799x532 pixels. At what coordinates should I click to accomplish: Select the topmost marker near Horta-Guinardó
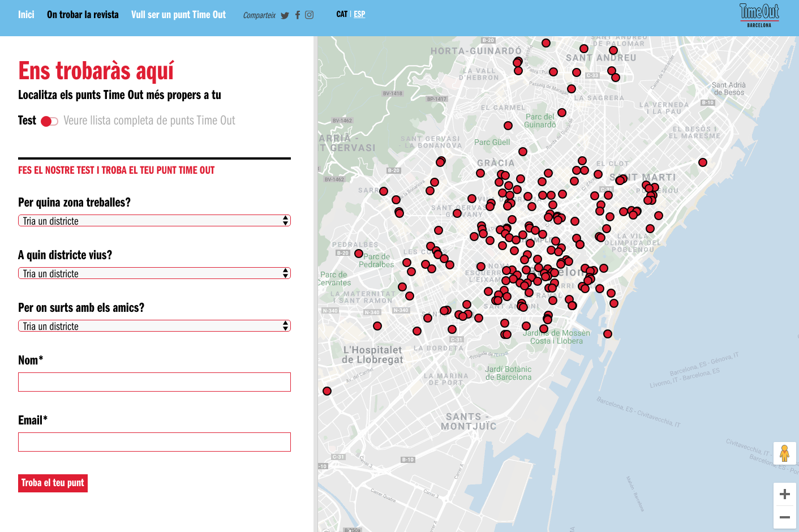coord(546,43)
